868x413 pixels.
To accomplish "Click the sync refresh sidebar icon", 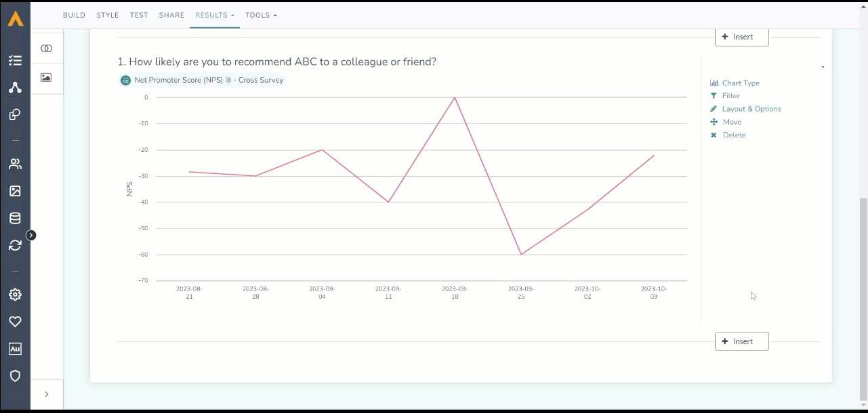I will [15, 245].
